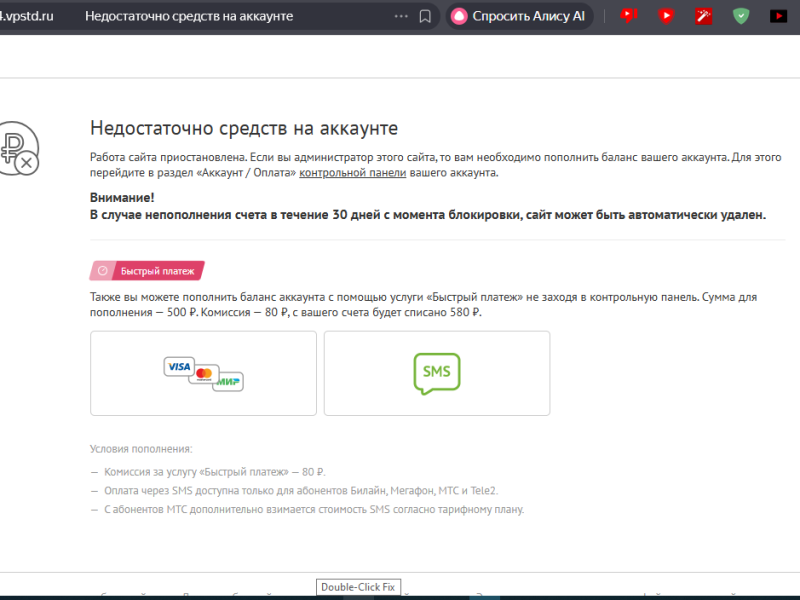
Task: Click the Спросить Алису AI button
Action: [x=519, y=16]
